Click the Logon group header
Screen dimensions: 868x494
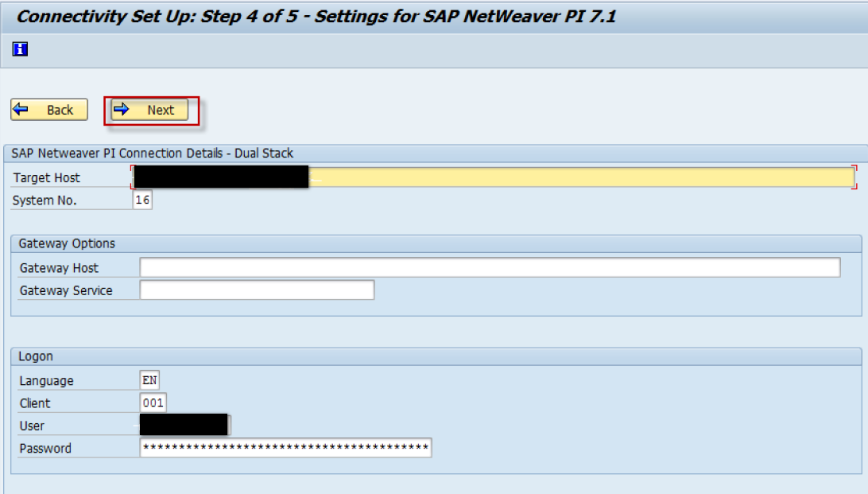(x=436, y=356)
